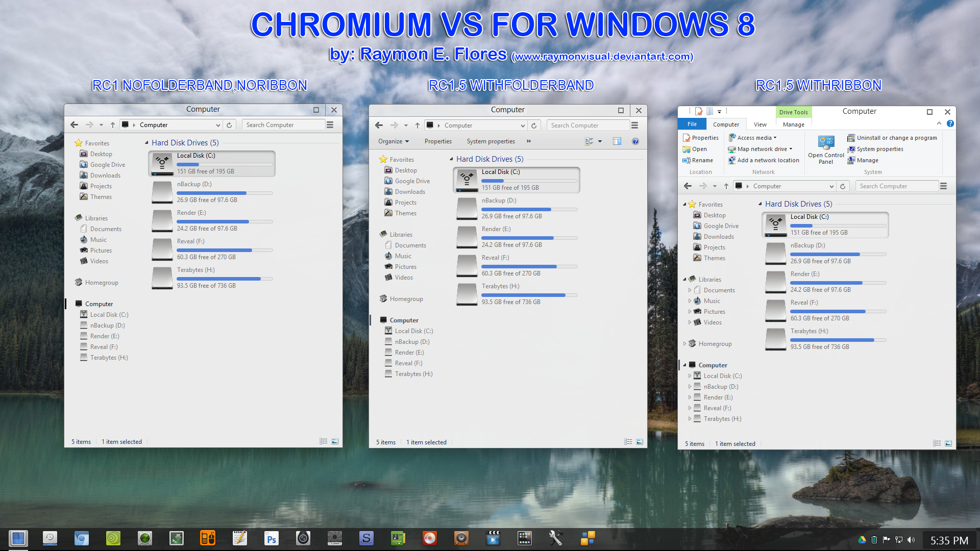The image size is (980, 551).
Task: Open address bar dropdown in middle window
Action: pyautogui.click(x=523, y=126)
